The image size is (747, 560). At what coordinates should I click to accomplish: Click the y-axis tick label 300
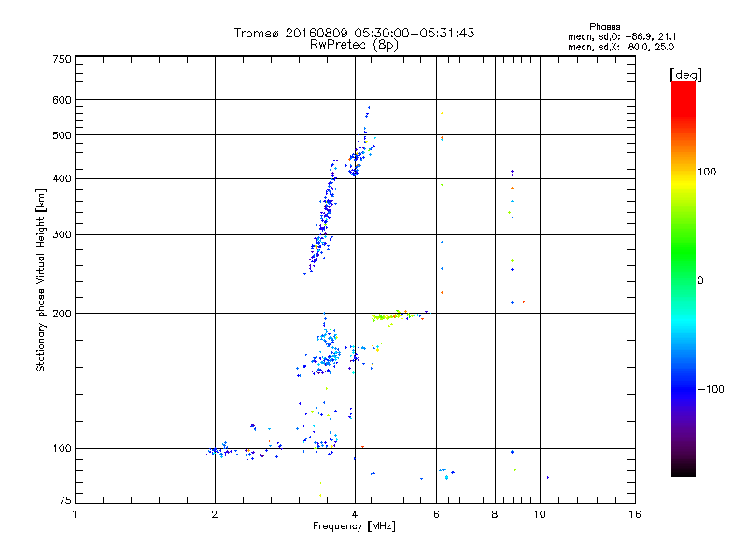(x=62, y=235)
